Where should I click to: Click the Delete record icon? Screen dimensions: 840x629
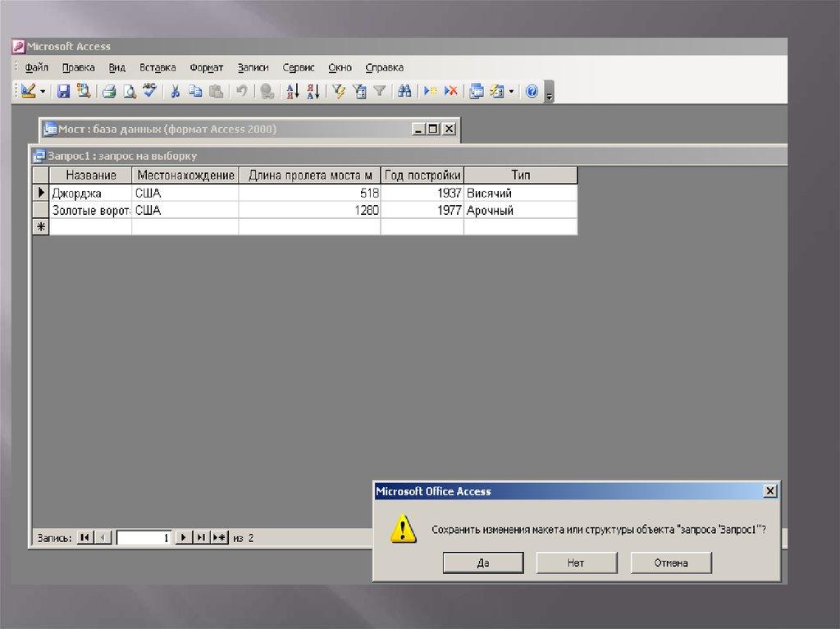click(x=451, y=92)
